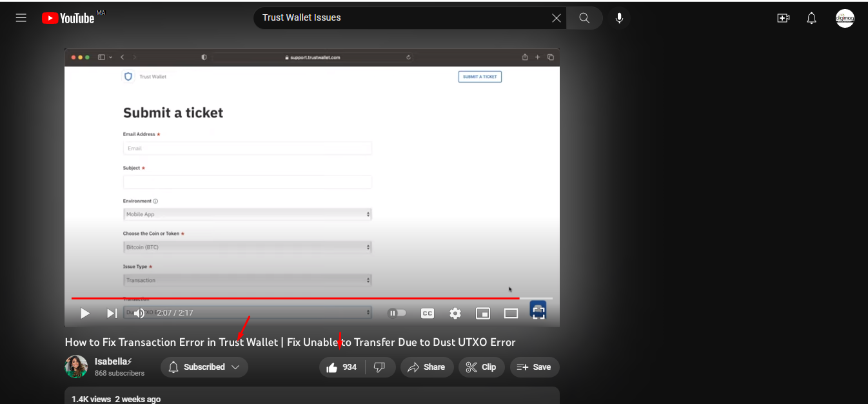This screenshot has width=868, height=404.
Task: Mute the video volume
Action: point(139,313)
